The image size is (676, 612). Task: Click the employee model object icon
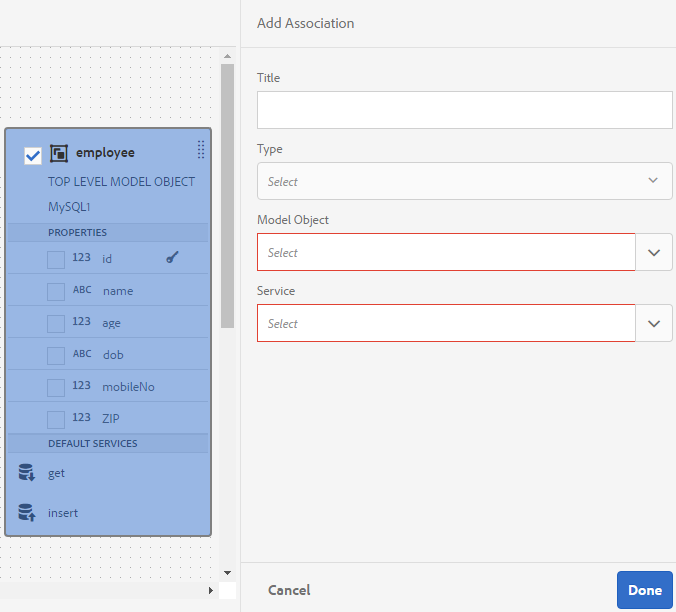[x=59, y=153]
